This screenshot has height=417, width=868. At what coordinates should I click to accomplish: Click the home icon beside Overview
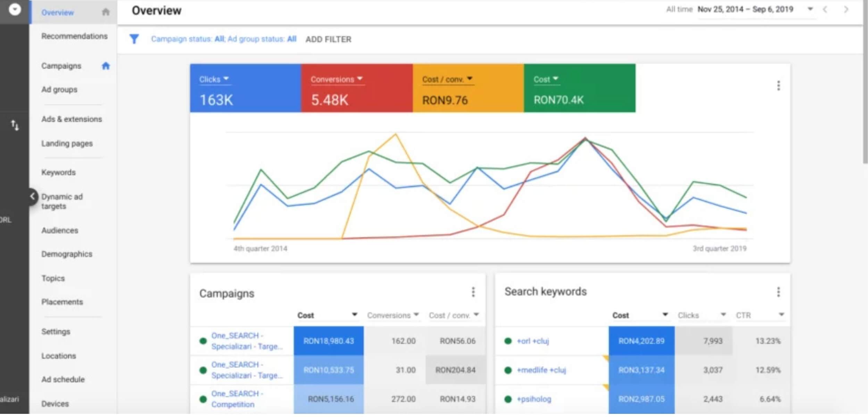106,13
